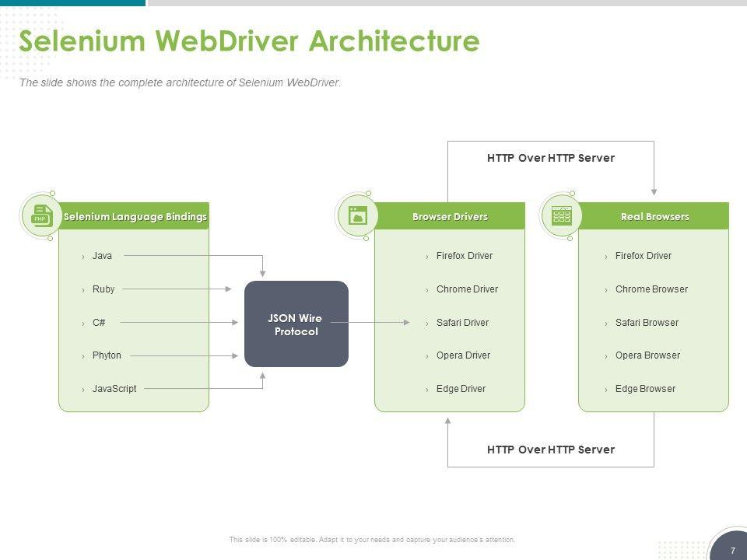Select the Ruby list item
The width and height of the screenshot is (747, 560).
103,289
